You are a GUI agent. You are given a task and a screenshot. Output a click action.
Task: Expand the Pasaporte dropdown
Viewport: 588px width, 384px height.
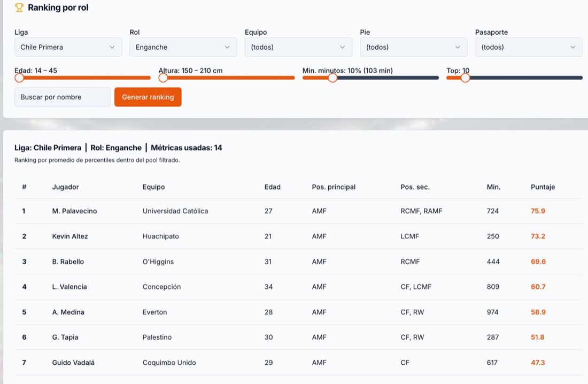pyautogui.click(x=529, y=47)
